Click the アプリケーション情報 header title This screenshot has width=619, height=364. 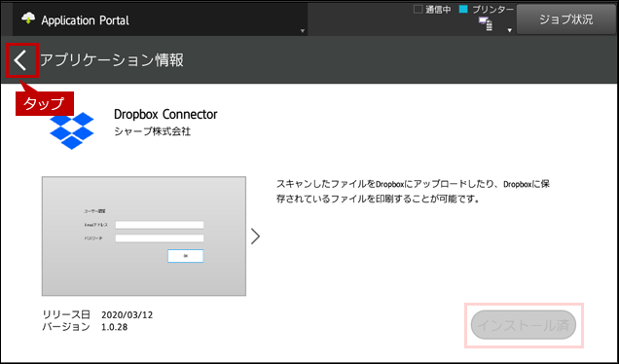coord(112,60)
